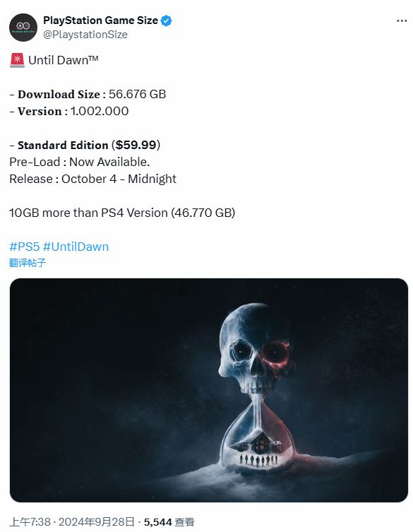Click the Until Dawn™ title text

(64, 60)
